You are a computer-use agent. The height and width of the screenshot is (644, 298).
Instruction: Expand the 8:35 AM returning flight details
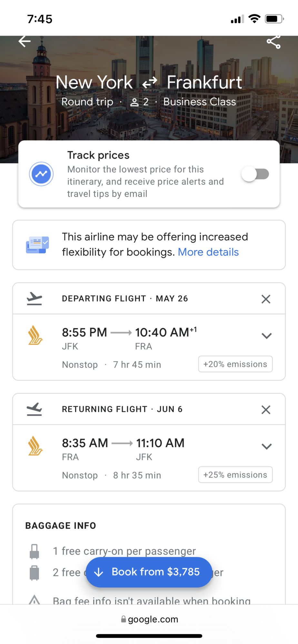pos(267,446)
